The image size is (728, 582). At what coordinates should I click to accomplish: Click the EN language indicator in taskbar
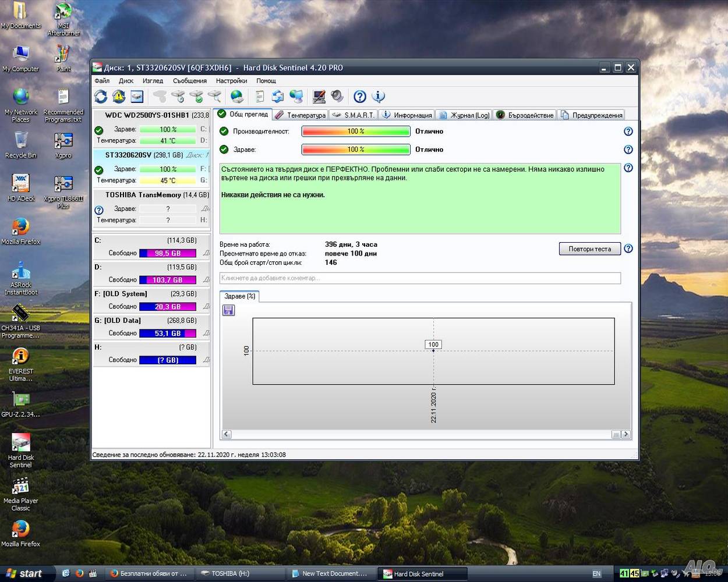596,574
